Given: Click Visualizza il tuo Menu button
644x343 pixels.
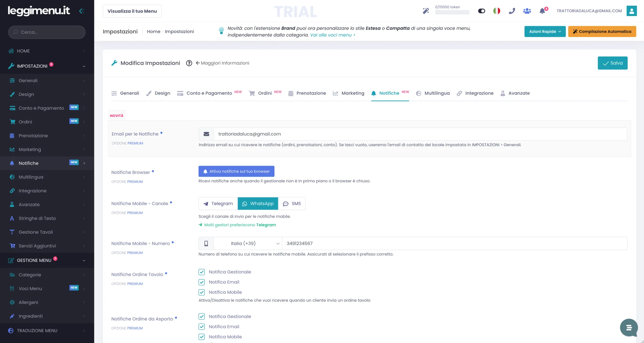Looking at the screenshot, I should coord(132,11).
